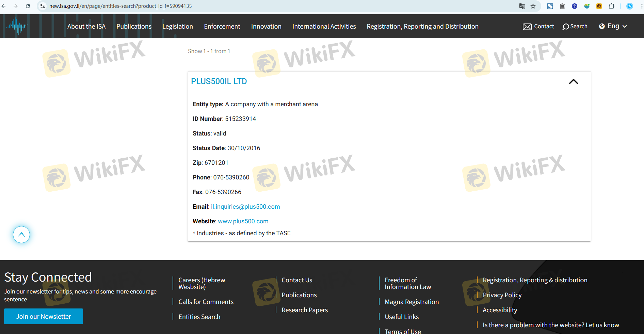Open Accessibility footer link
This screenshot has height=334, width=644.
tap(500, 310)
